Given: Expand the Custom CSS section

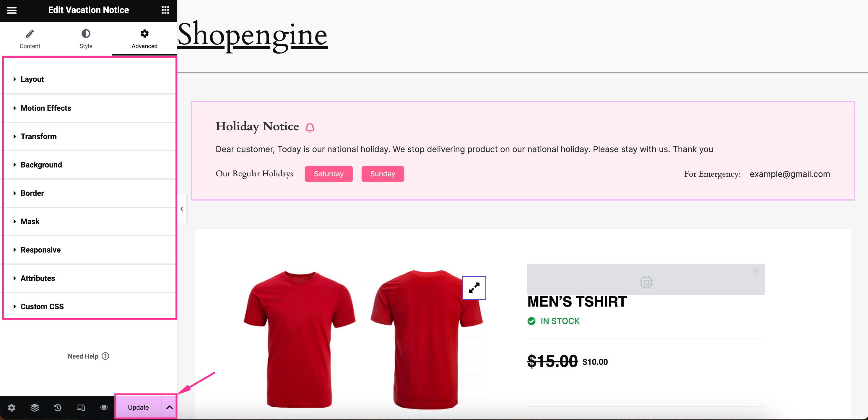Looking at the screenshot, I should (x=42, y=307).
